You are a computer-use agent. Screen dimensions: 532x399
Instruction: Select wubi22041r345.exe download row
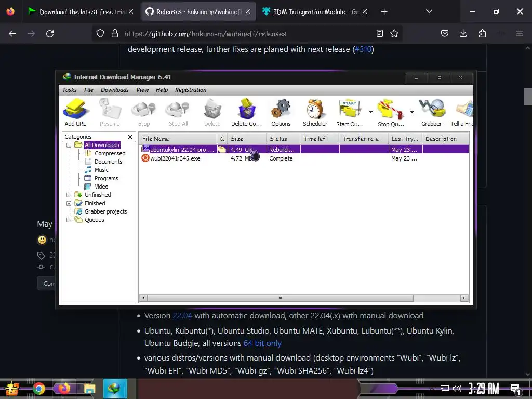304,158
